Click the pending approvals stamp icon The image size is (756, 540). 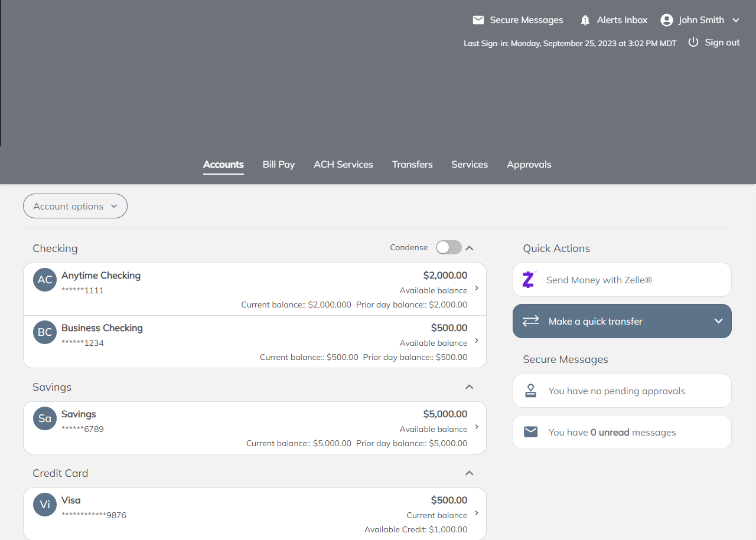coord(531,391)
